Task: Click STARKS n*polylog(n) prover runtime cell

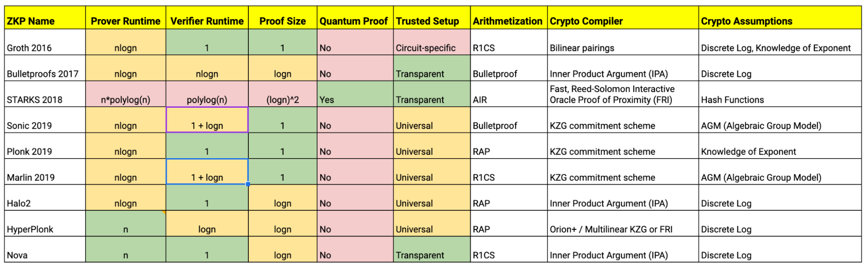Action: (x=125, y=94)
